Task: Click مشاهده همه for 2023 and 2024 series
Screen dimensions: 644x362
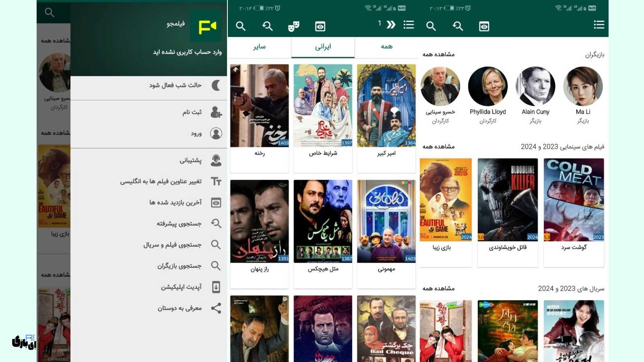Action: pyautogui.click(x=438, y=288)
